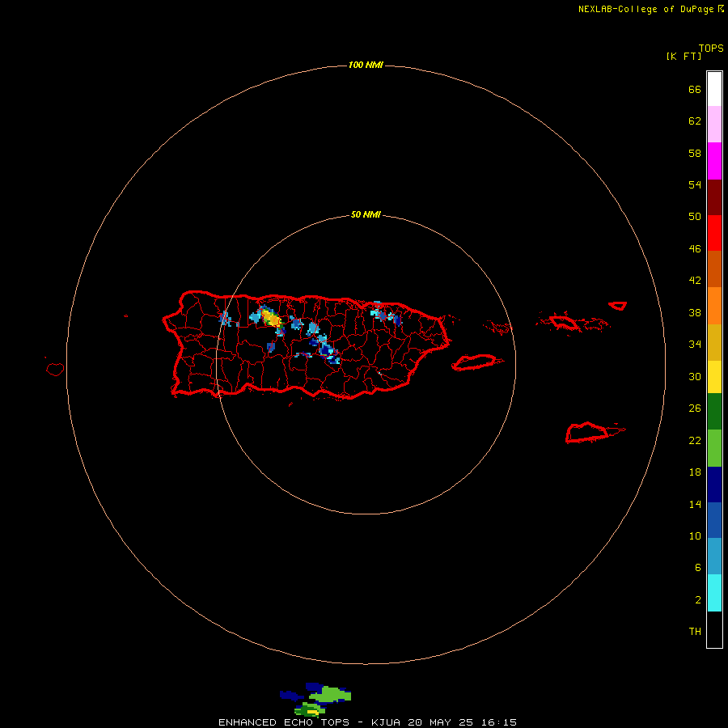
Task: Click the yellow-orange tall echo cell over Puerto Rico
Action: tap(271, 319)
